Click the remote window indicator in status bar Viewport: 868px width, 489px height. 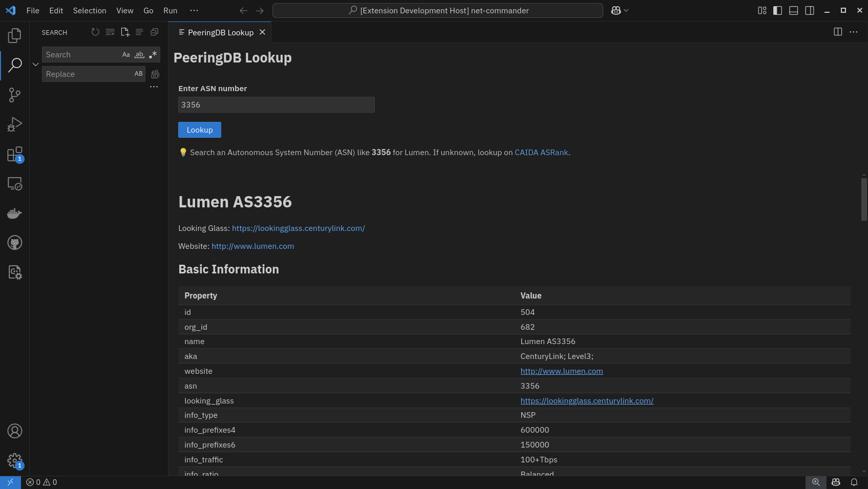(x=10, y=482)
